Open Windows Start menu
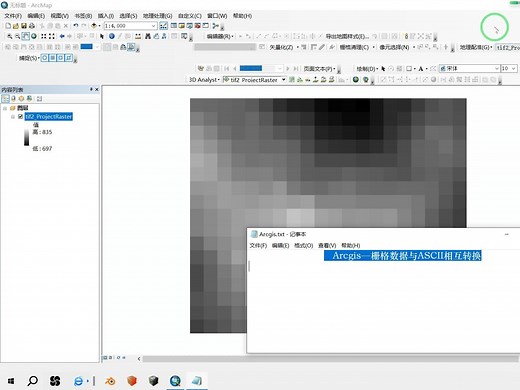This screenshot has height=390, width=520. point(11,381)
